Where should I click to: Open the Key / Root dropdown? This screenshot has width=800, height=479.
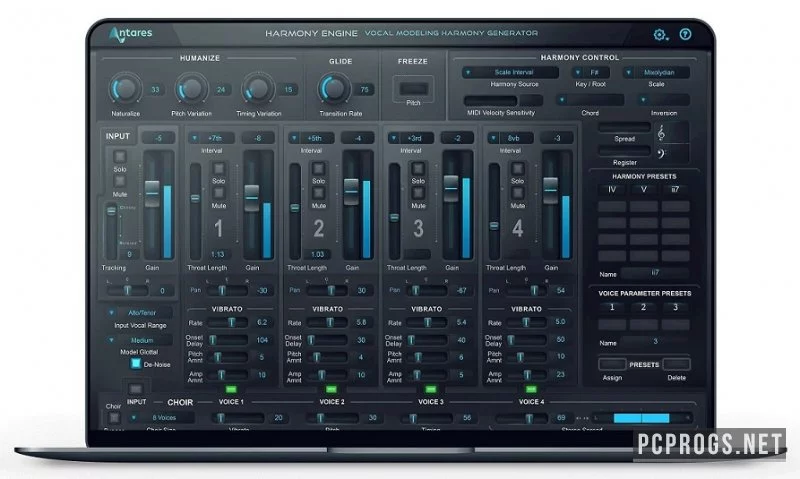(x=591, y=72)
